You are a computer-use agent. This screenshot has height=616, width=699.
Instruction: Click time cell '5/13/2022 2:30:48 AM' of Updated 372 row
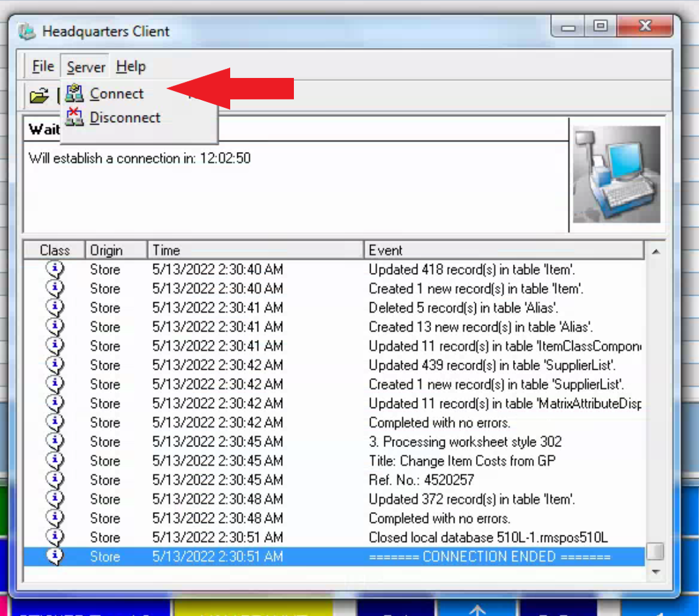[x=218, y=499]
